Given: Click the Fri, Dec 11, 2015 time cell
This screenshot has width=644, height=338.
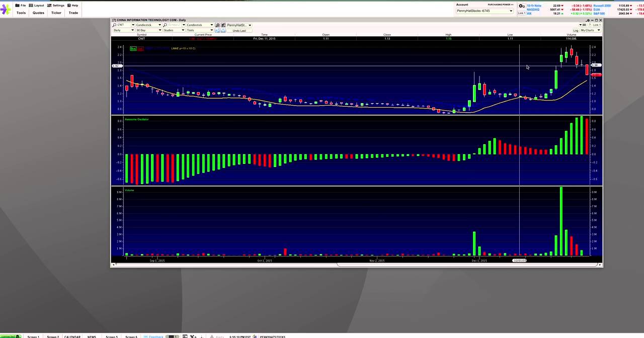Looking at the screenshot, I should point(265,38).
